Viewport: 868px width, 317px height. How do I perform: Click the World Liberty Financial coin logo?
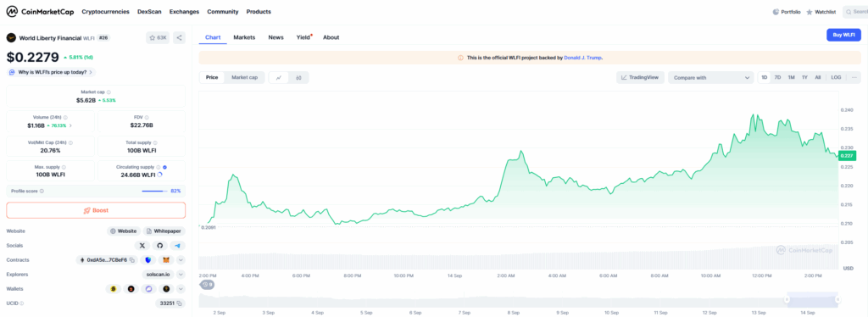click(11, 37)
